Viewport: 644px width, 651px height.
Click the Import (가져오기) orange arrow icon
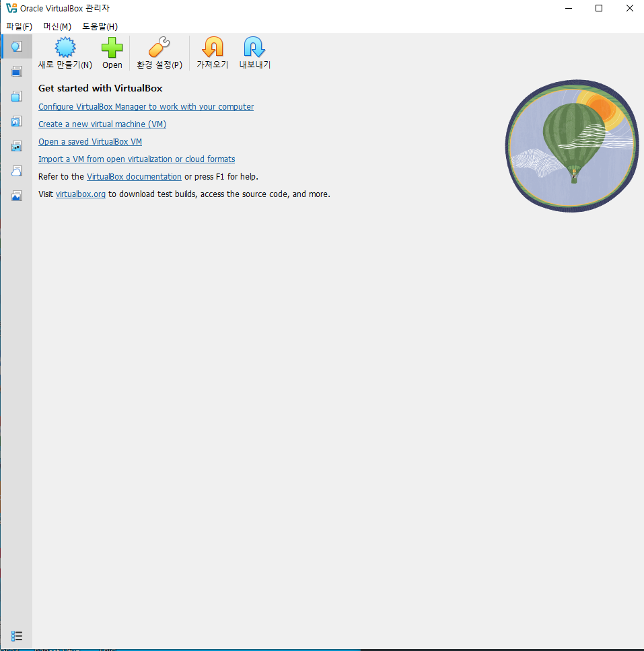point(213,47)
